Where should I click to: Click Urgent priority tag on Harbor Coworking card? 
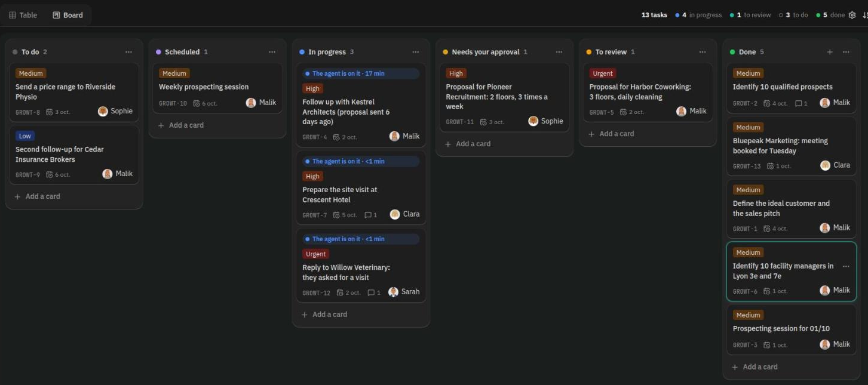pyautogui.click(x=603, y=73)
